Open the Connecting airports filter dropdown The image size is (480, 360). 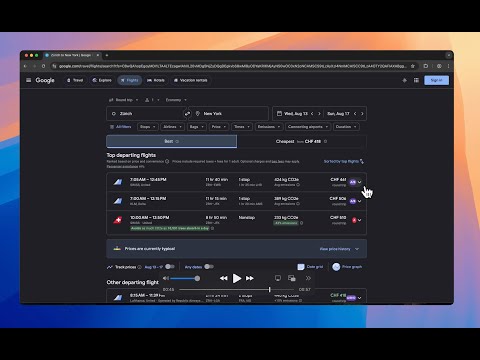click(308, 127)
